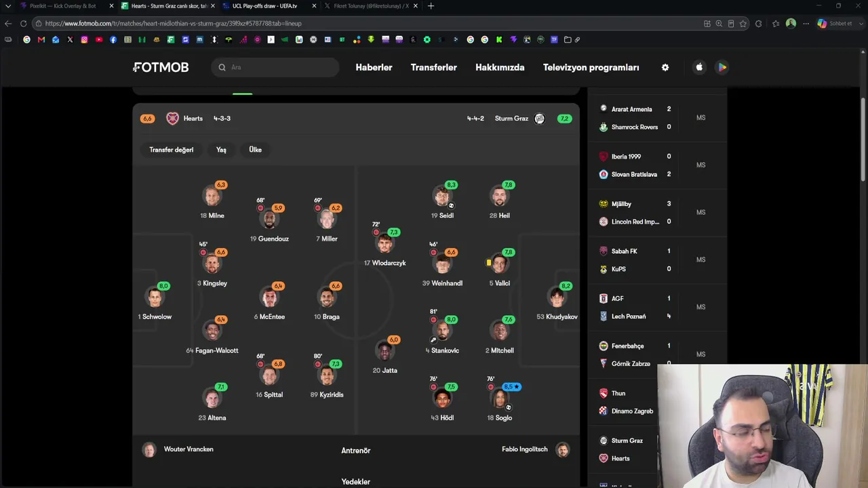Open Transferler in the navigation
The width and height of the screenshot is (868, 488).
coord(434,67)
